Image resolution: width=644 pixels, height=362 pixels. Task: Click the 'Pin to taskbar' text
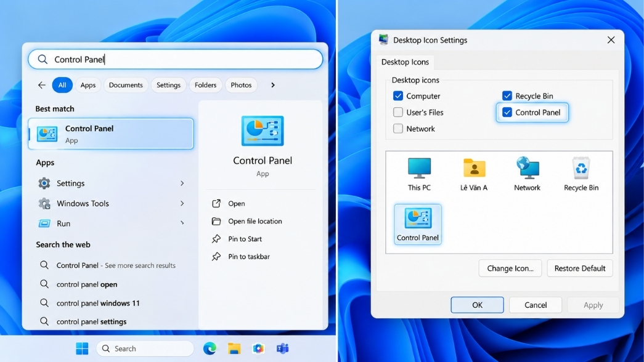pos(249,257)
